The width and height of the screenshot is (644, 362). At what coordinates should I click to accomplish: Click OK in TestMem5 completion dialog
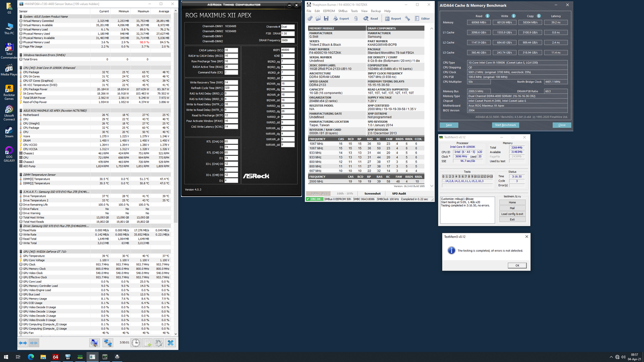point(517,265)
